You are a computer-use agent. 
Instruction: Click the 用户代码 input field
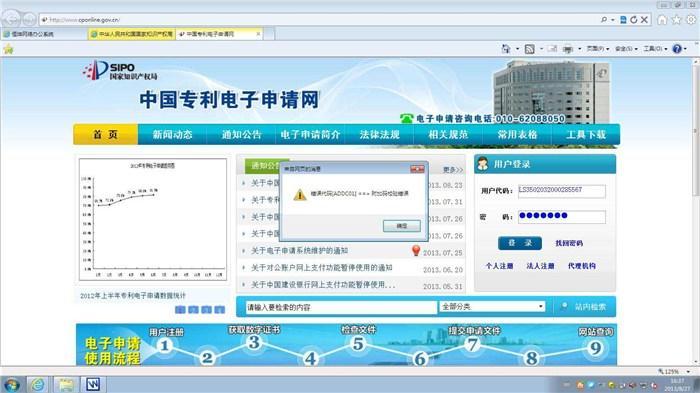click(562, 191)
